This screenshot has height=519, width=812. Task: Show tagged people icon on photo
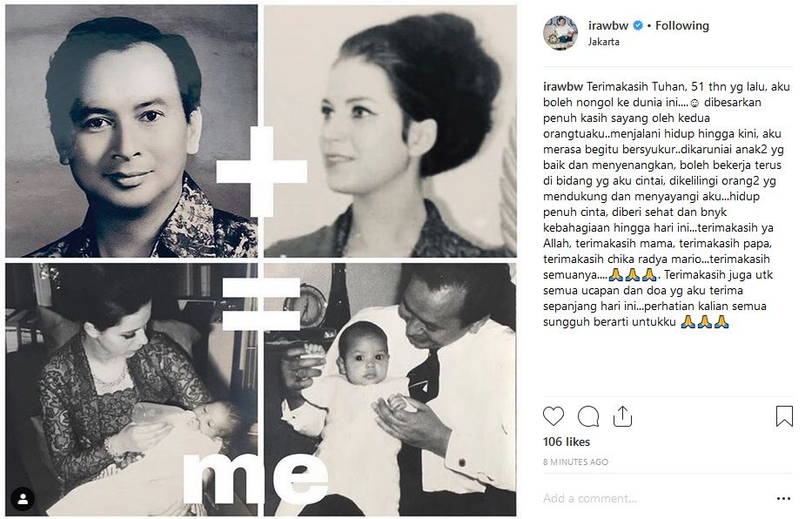click(23, 499)
